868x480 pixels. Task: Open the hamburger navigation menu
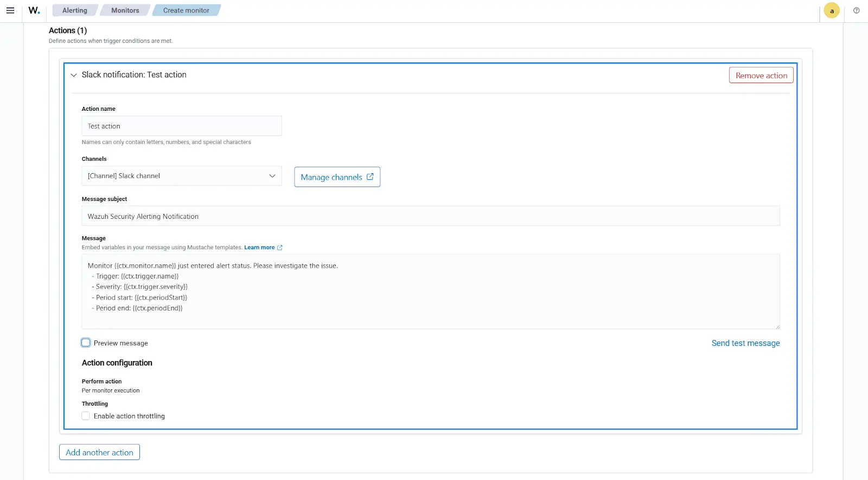click(10, 10)
